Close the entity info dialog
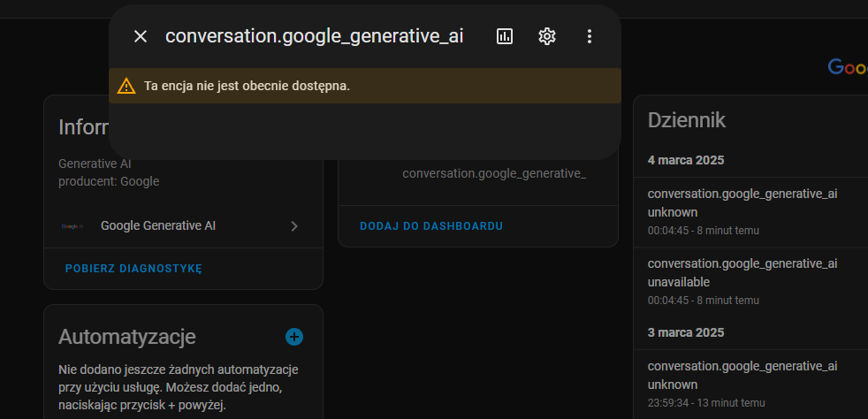The height and width of the screenshot is (419, 868). pyautogui.click(x=141, y=36)
